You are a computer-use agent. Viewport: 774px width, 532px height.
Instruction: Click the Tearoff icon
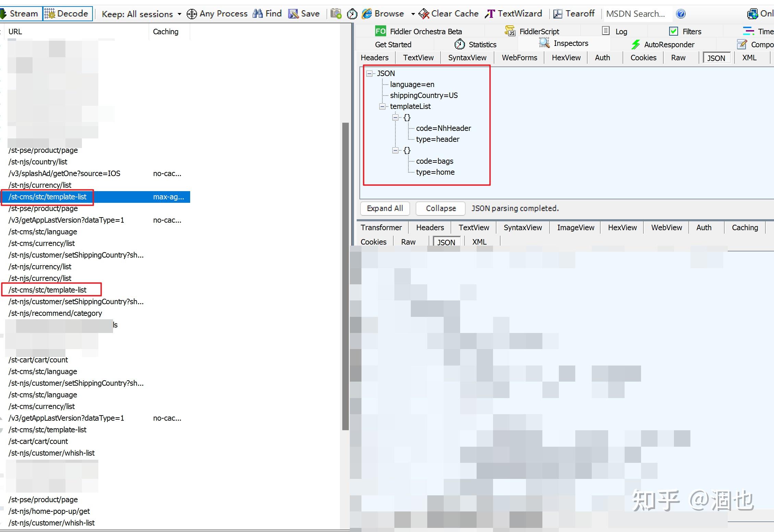[558, 14]
